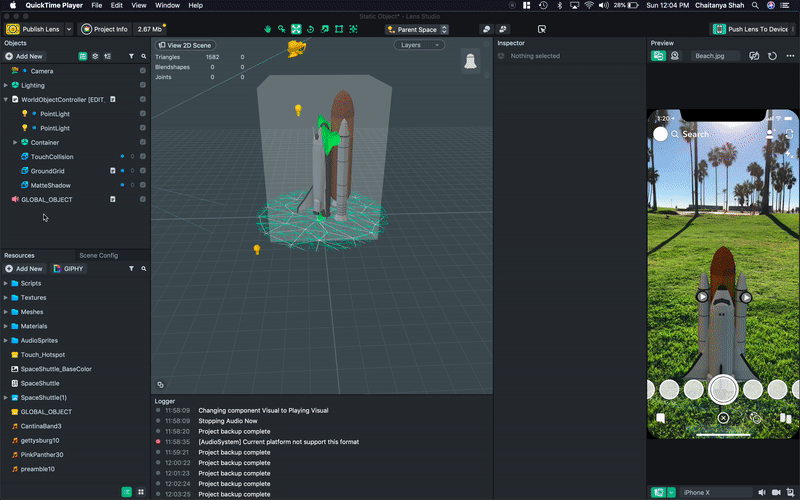The image size is (800, 500).
Task: Select the zoom tool in top toolbar
Action: point(282,29)
